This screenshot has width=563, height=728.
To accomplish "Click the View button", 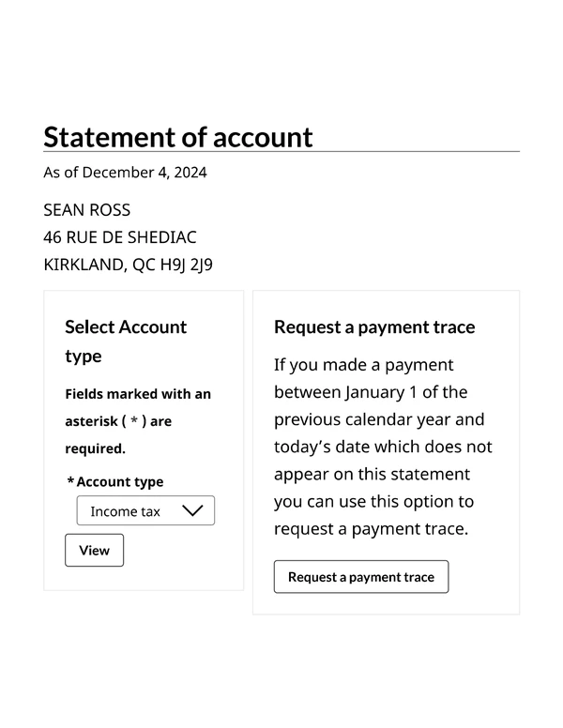I will point(94,551).
